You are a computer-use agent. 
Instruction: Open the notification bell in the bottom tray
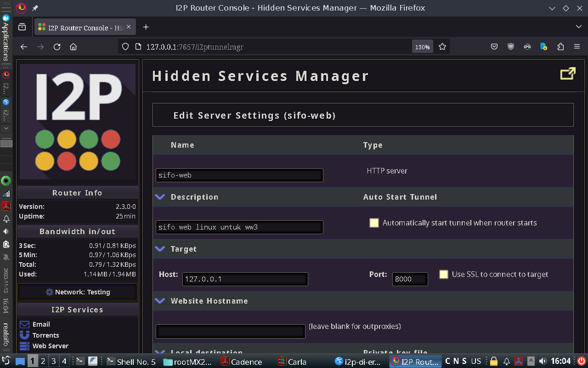pos(506,361)
